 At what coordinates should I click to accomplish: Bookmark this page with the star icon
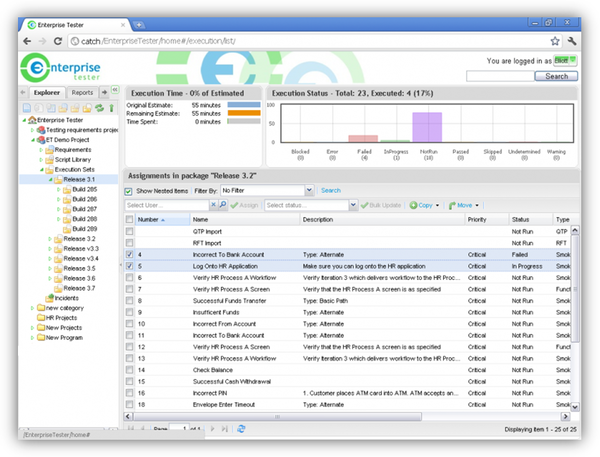pyautogui.click(x=555, y=41)
